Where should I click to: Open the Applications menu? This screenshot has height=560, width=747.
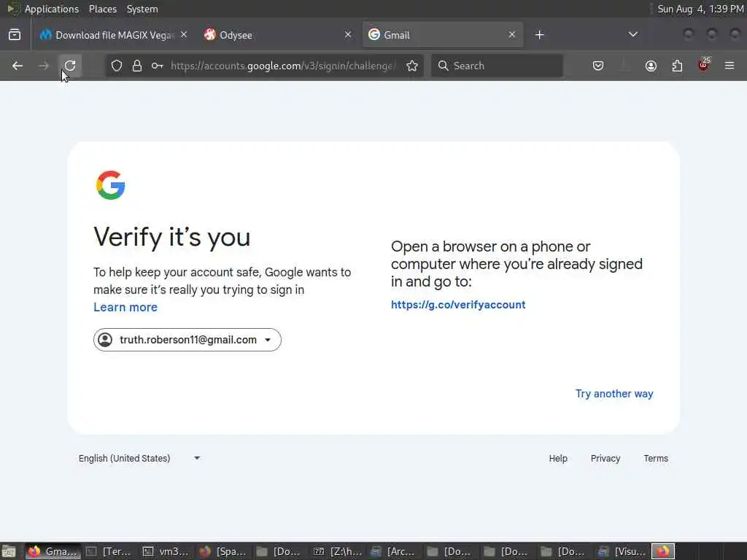pos(52,9)
